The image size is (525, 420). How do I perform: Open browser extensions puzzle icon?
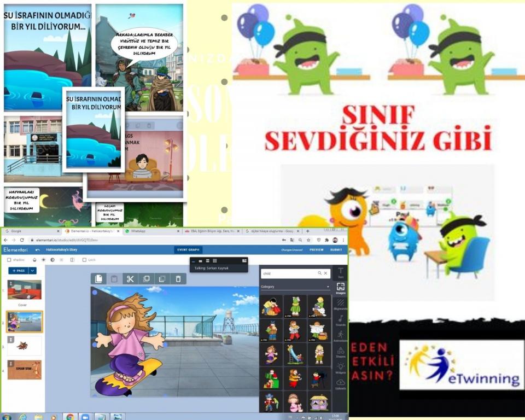pos(326,240)
